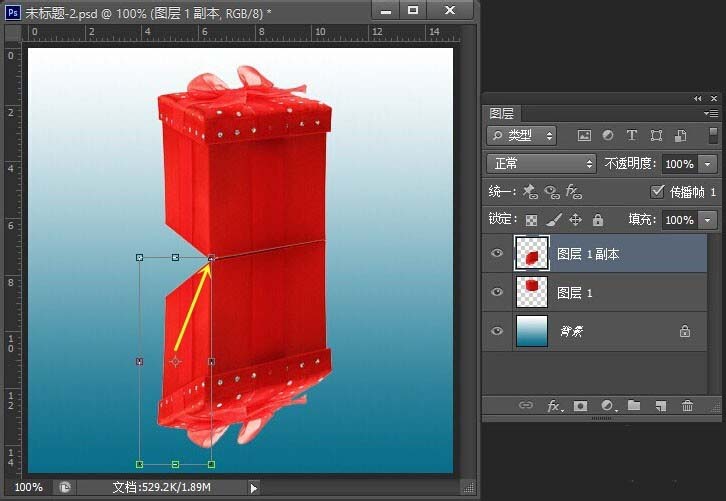
Task: Click the new group folder icon
Action: pyautogui.click(x=633, y=406)
